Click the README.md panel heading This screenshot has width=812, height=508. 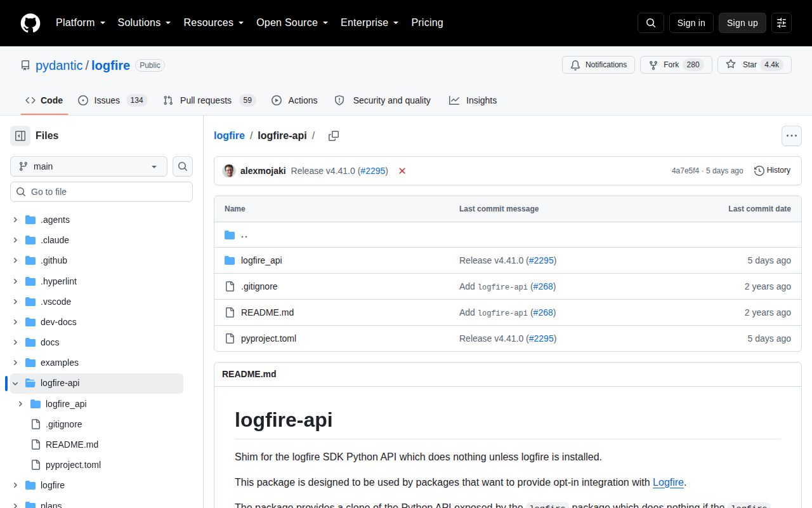click(x=249, y=374)
